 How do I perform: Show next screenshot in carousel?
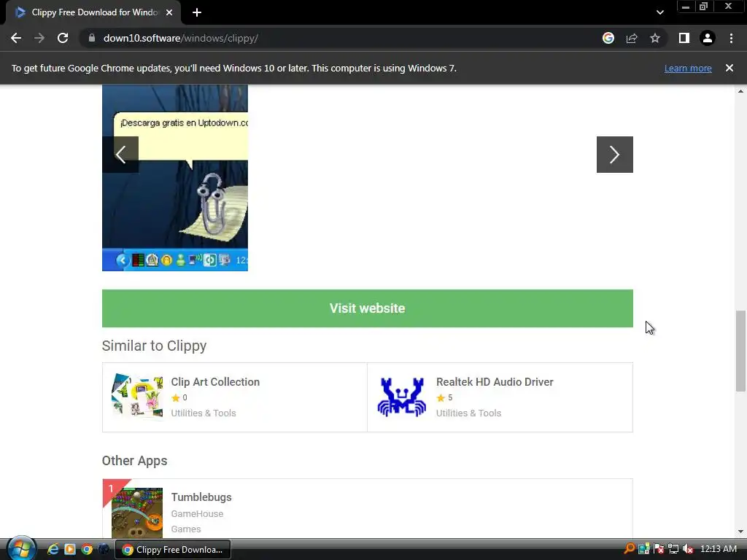click(614, 155)
